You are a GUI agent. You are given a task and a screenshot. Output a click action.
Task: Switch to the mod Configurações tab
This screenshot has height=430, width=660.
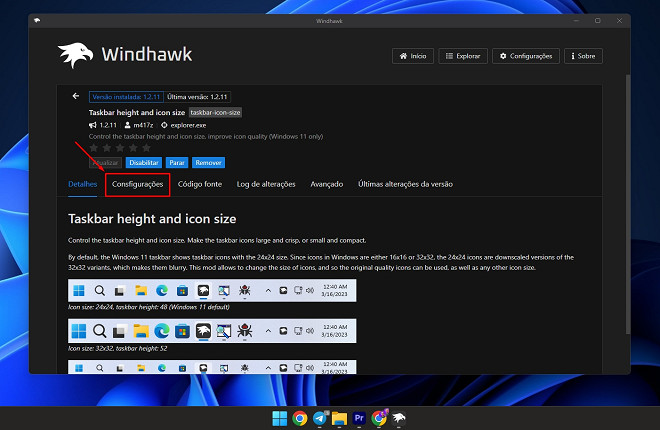[137, 184]
